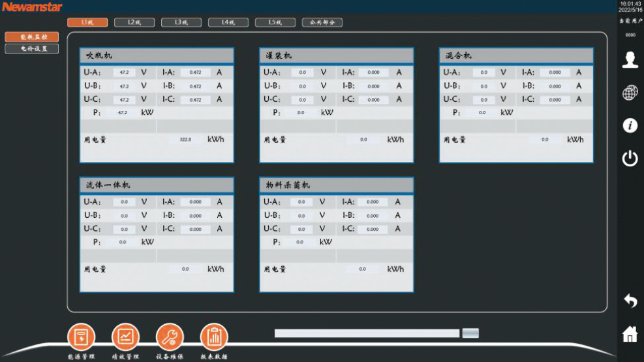Click the long bottom message input bar
This screenshot has height=362, width=644.
(367, 333)
